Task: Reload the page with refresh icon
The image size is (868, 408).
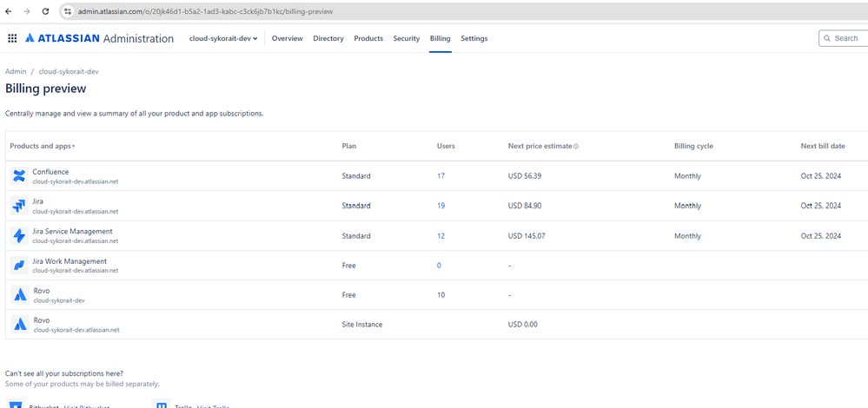Action: [x=45, y=11]
